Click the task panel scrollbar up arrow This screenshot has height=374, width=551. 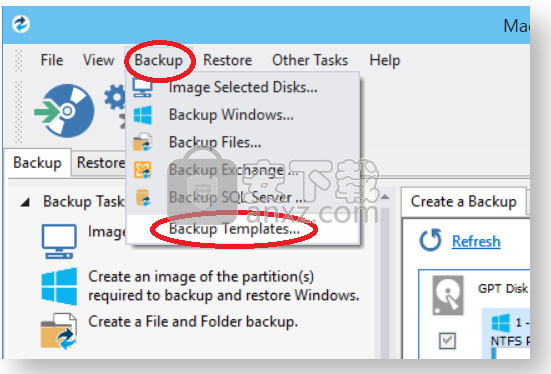coord(385,197)
